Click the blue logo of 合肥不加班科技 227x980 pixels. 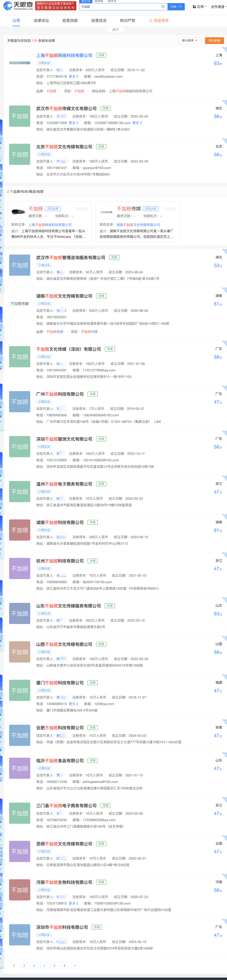(19, 735)
